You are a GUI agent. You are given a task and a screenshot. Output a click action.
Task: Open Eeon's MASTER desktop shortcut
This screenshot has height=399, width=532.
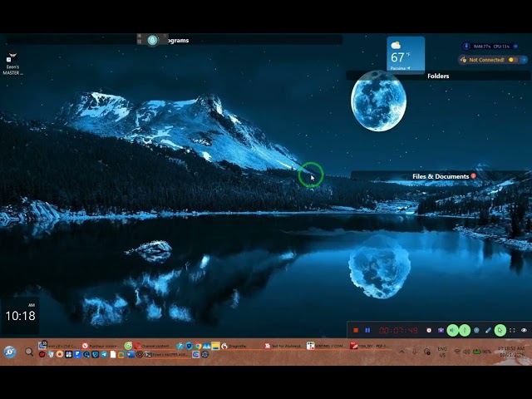(12, 64)
